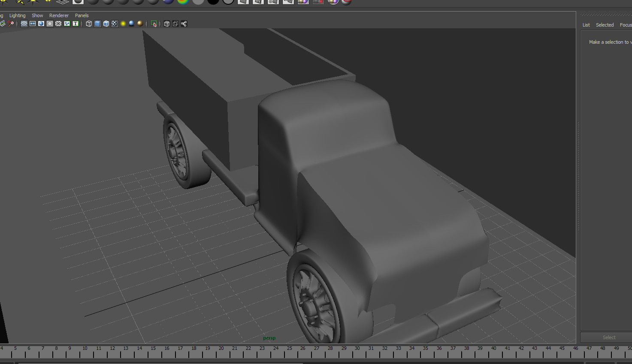Click the persp camera label
The width and height of the screenshot is (632, 364).
pos(269,338)
